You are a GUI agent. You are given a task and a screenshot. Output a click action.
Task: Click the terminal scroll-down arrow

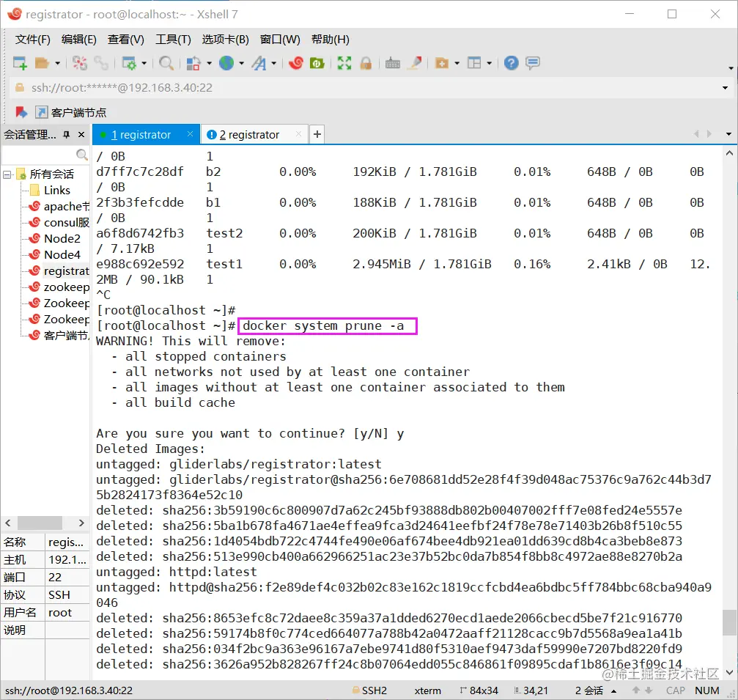tap(729, 672)
